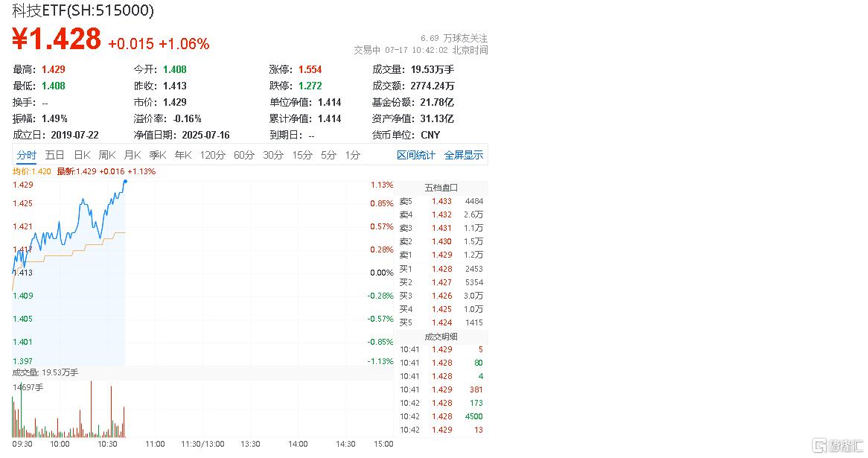Click the 资产净值 31.13亿 value

(437, 118)
